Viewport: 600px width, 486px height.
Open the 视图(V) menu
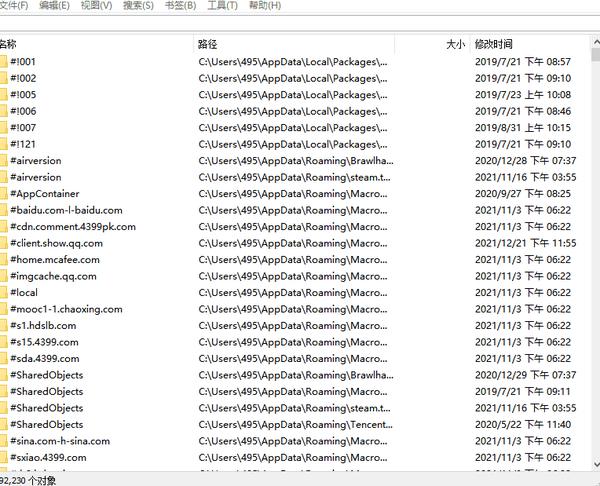pos(96,5)
